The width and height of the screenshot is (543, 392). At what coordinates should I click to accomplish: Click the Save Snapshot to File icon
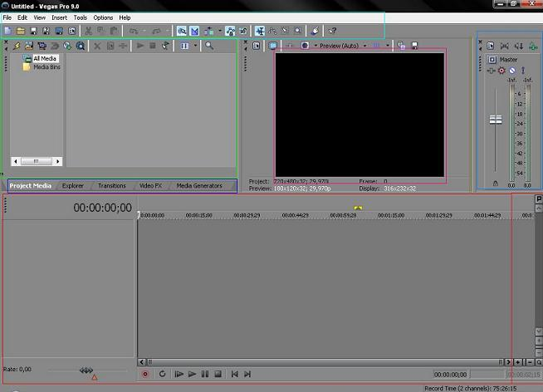[x=414, y=46]
